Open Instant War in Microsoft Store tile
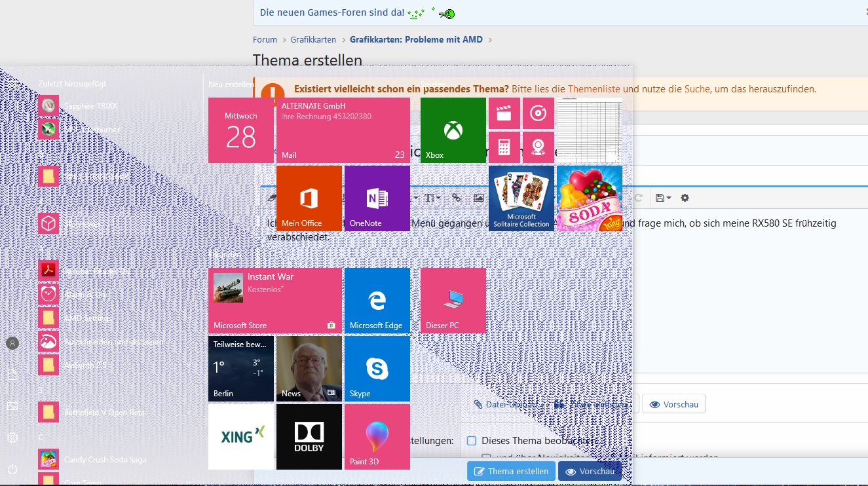Screen dimensions: 868x486 (x=275, y=301)
